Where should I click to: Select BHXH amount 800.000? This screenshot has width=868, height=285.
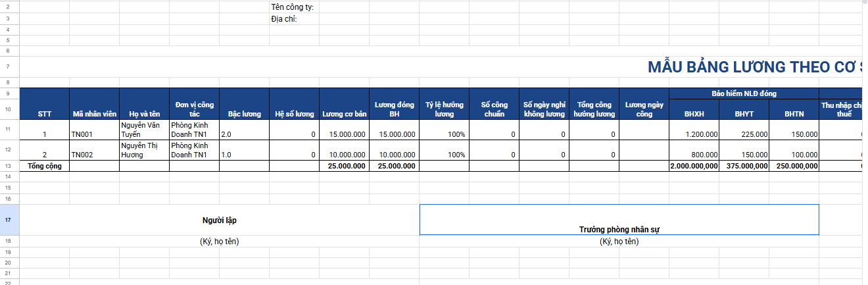pos(694,150)
